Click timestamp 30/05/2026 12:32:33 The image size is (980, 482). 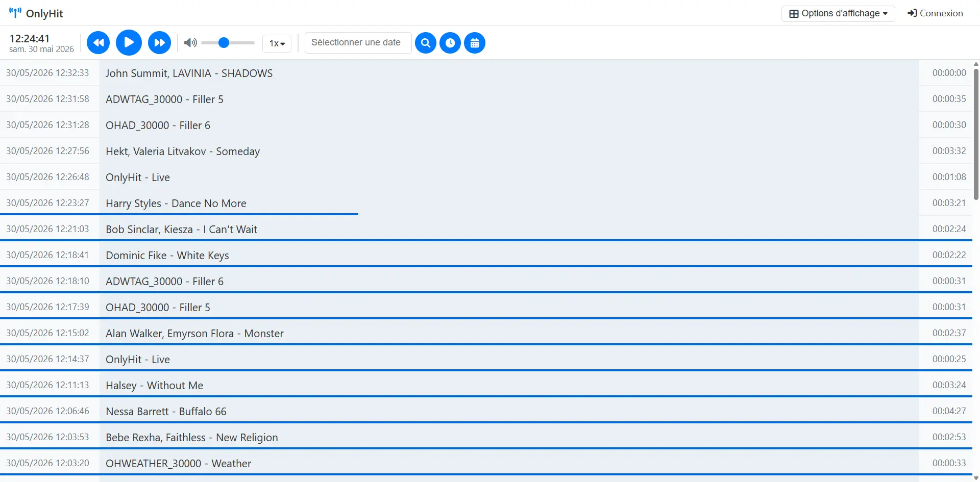coord(47,73)
